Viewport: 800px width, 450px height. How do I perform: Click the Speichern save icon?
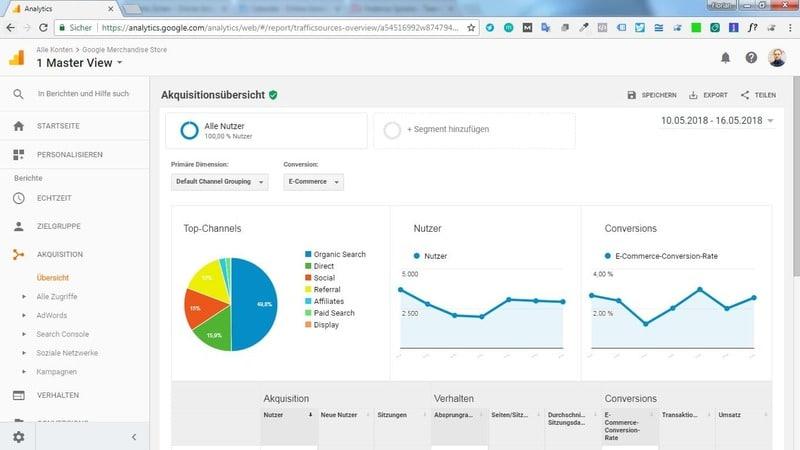(632, 95)
